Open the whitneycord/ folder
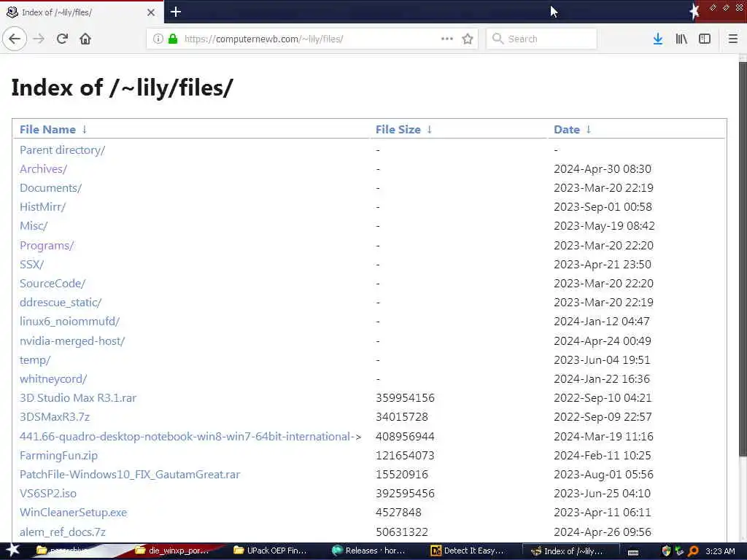The image size is (747, 560). click(x=53, y=379)
